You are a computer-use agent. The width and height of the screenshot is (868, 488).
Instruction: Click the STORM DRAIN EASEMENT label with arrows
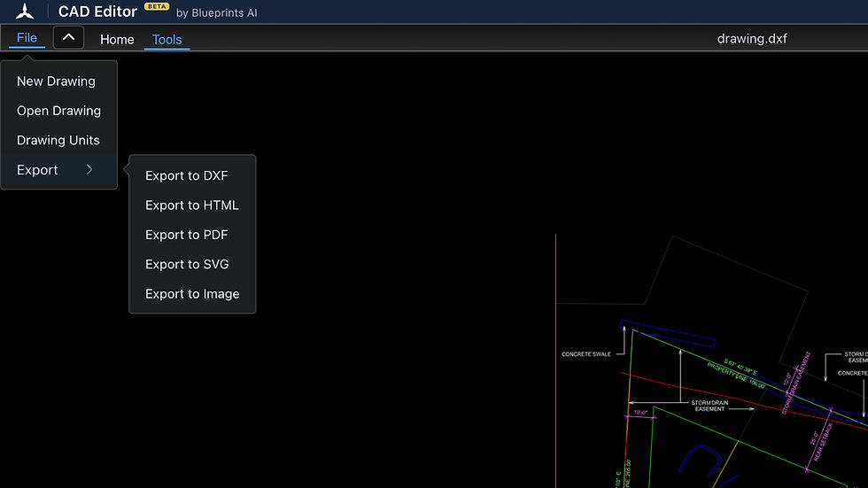709,406
